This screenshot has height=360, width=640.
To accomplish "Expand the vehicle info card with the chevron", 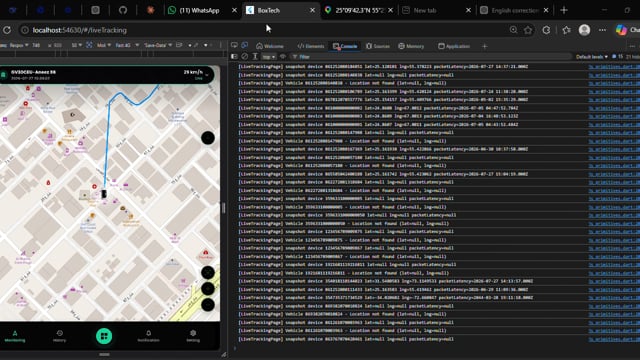I will pos(207,75).
